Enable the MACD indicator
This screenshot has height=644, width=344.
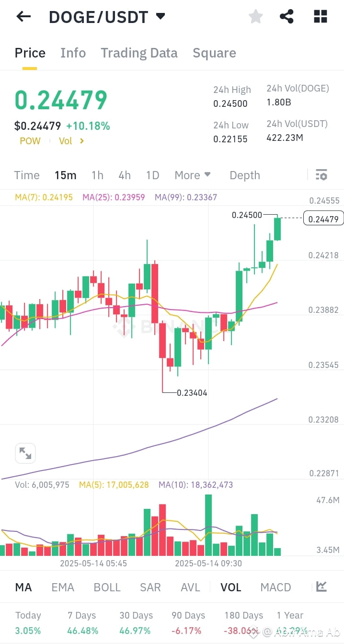pos(275,587)
